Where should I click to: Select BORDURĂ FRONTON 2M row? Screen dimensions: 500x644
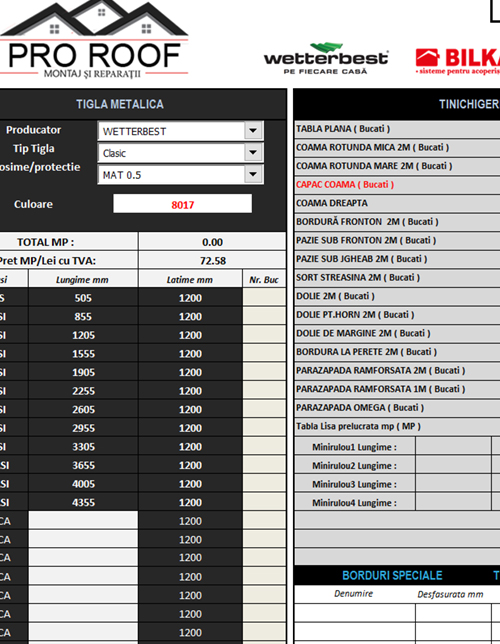pyautogui.click(x=397, y=221)
